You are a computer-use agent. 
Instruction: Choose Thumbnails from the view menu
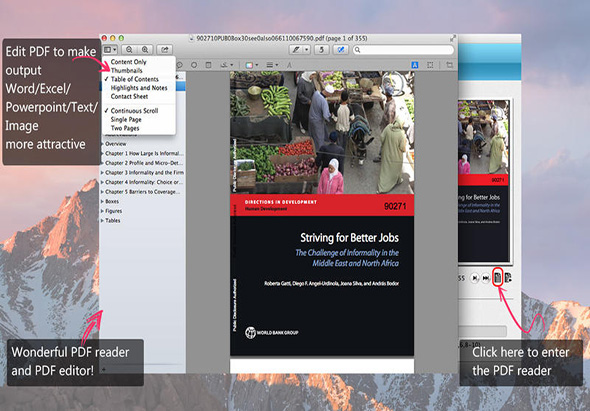pyautogui.click(x=126, y=70)
